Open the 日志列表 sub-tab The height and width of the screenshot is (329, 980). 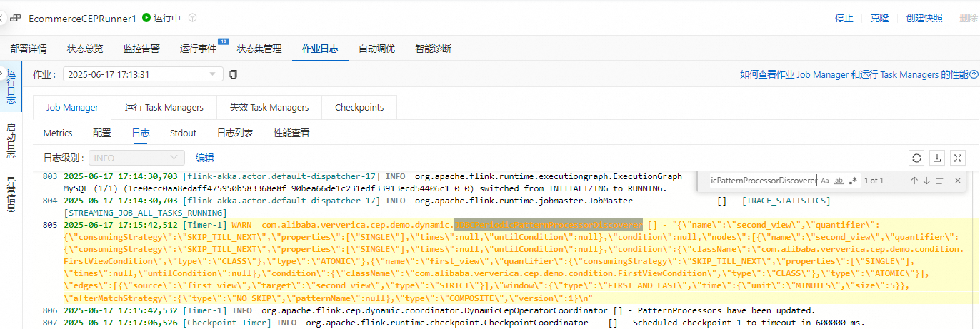point(235,133)
